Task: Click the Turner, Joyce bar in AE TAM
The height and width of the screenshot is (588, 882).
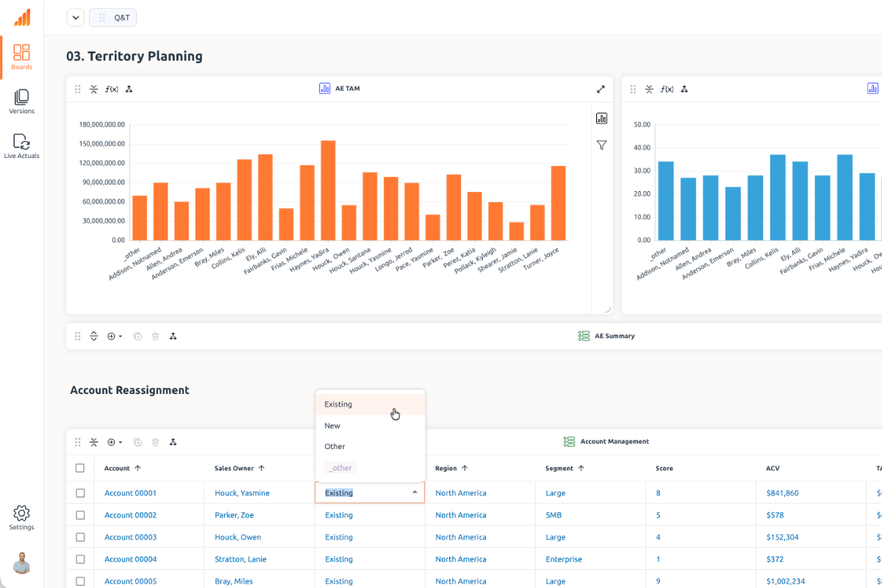Action: [x=559, y=203]
